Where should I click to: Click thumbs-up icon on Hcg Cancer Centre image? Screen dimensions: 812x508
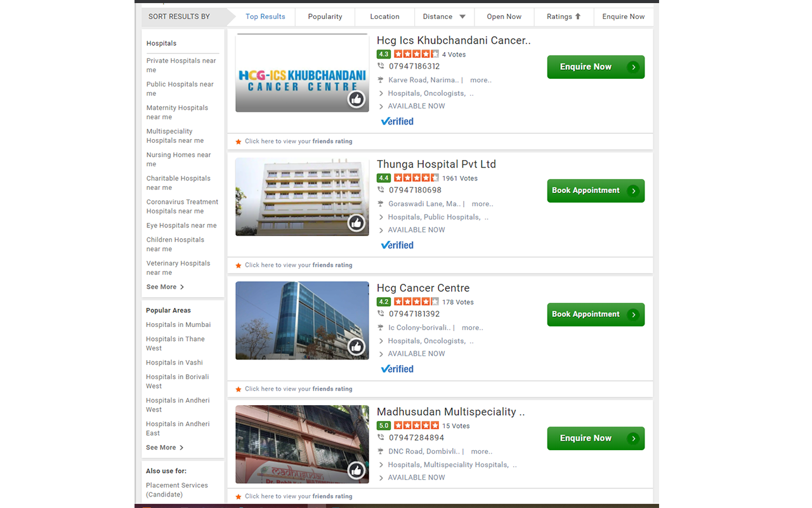(356, 347)
